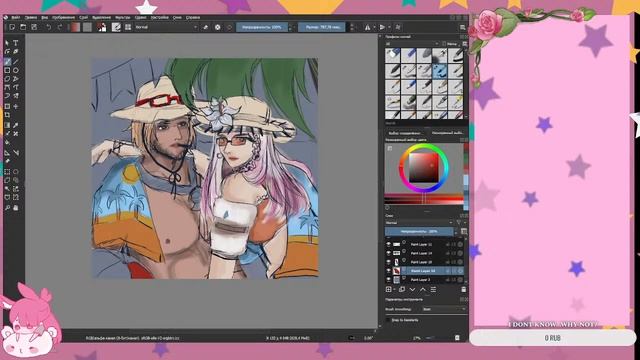Select the Transform tool
The image size is (640, 360).
click(7, 106)
